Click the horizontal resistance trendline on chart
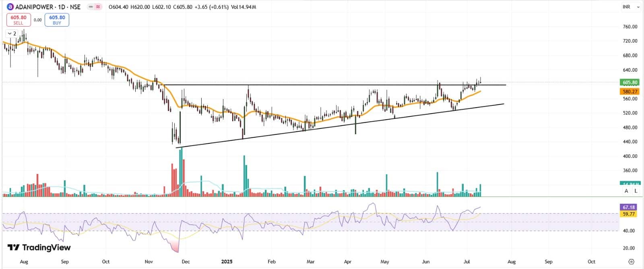The image size is (644, 269). click(322, 85)
